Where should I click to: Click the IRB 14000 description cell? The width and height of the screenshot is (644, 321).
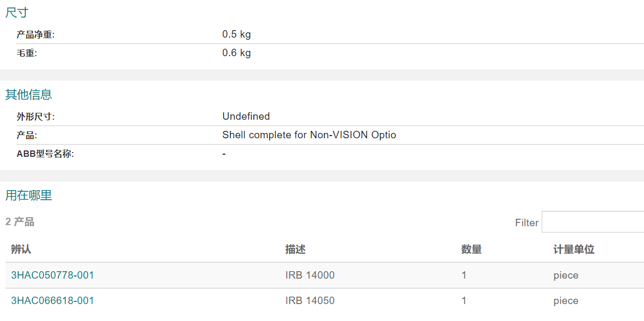(x=310, y=275)
